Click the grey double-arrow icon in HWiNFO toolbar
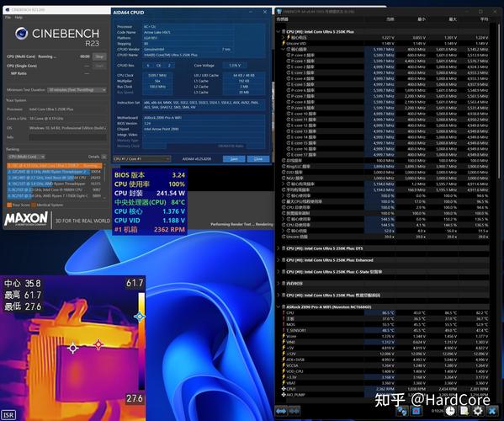This screenshot has height=421, width=504. [x=294, y=411]
